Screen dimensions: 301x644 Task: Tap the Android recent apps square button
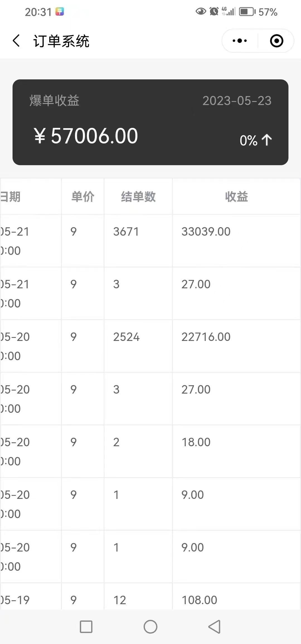point(86,627)
